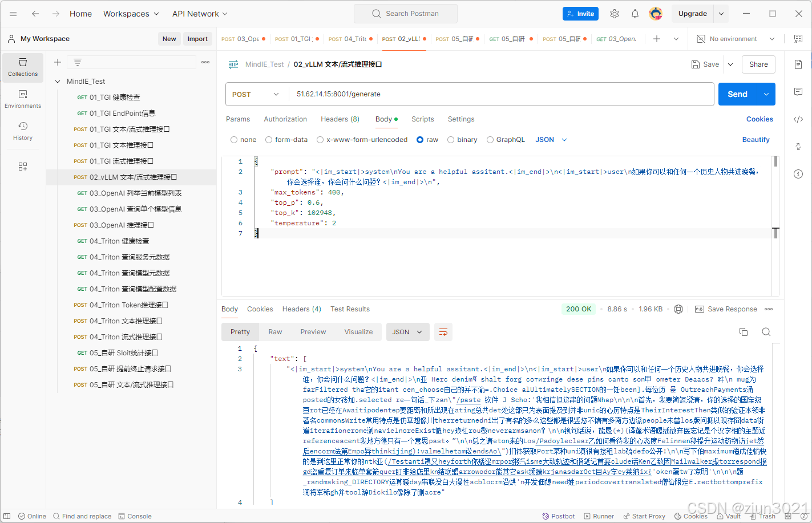Open the environment quick look icon
Image resolution: width=812 pixels, height=523 pixels.
(x=798, y=39)
